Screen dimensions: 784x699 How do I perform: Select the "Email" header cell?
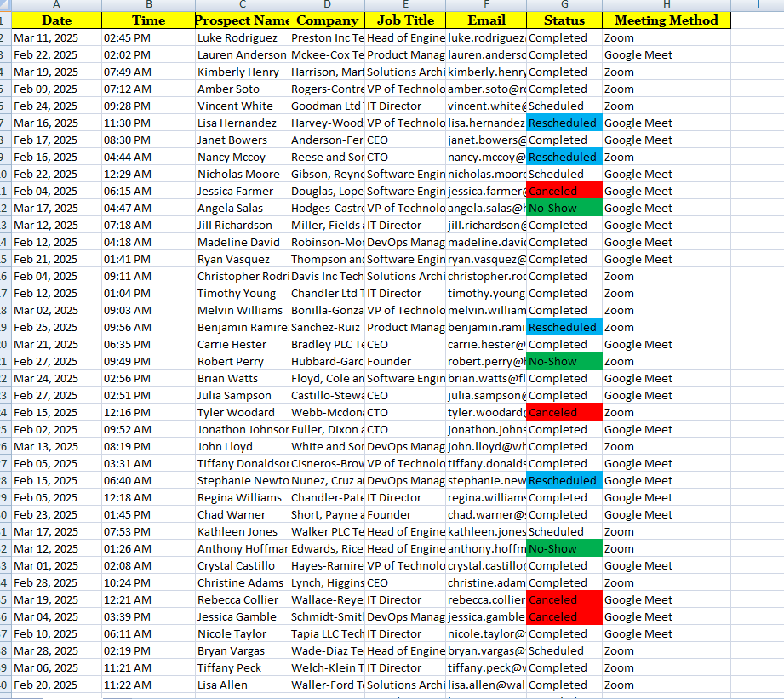(x=486, y=20)
